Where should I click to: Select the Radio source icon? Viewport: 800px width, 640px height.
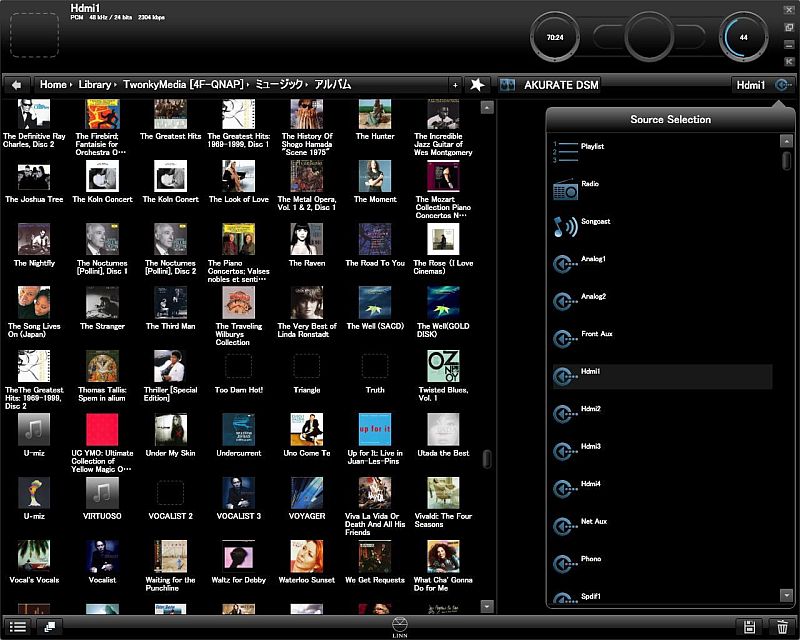click(x=565, y=189)
